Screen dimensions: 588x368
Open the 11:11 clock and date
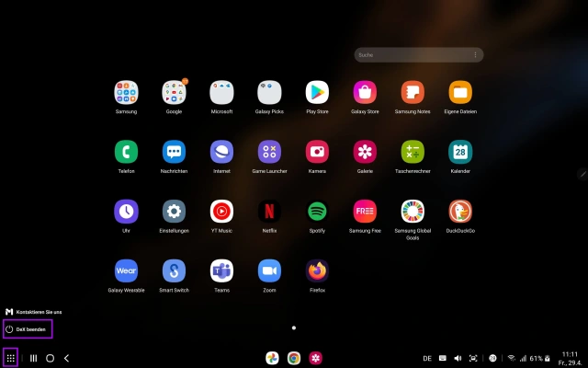[x=570, y=358]
